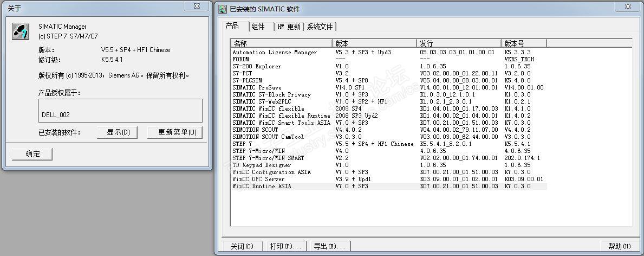The width and height of the screenshot is (644, 256).
Task: Select the SIMATIC ProSave row
Action: (388, 87)
